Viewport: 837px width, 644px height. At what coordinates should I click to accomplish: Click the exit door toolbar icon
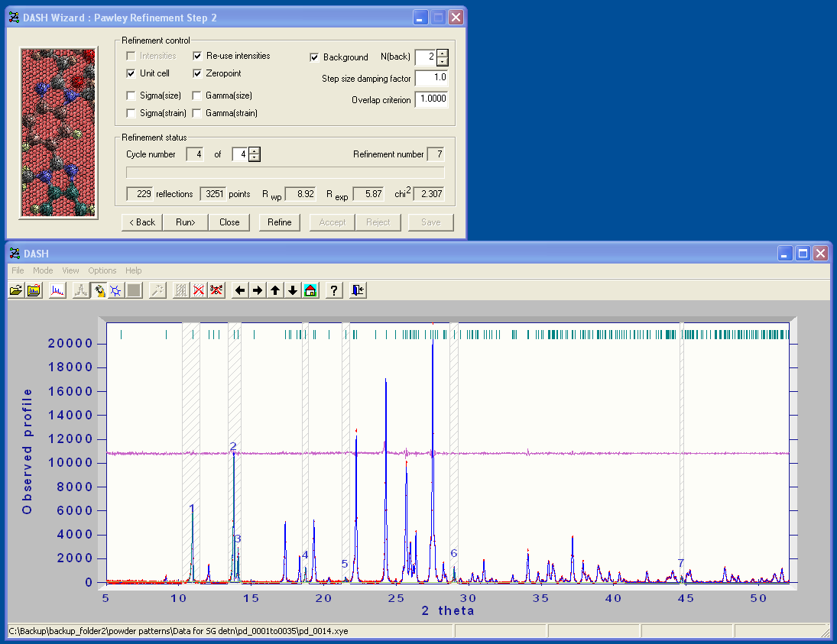pyautogui.click(x=358, y=290)
